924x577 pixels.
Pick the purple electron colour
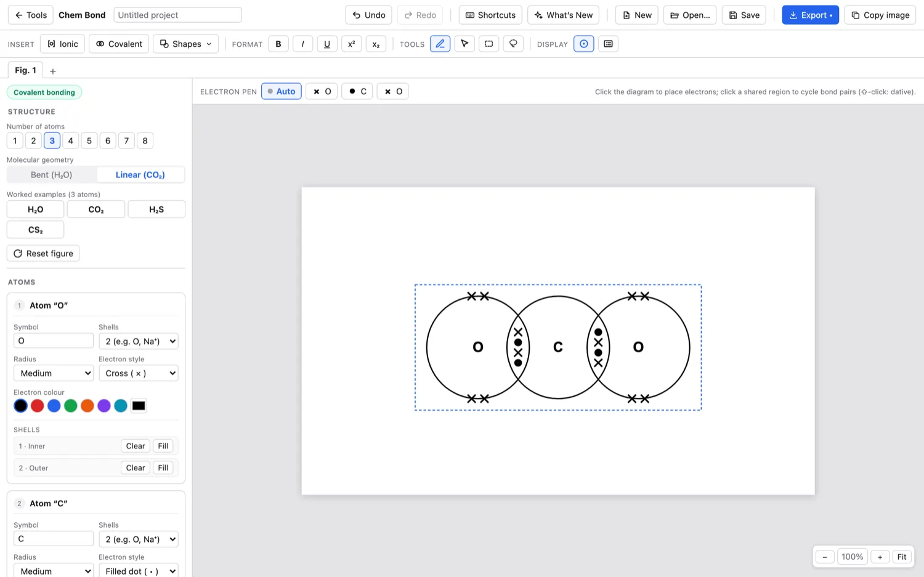pyautogui.click(x=103, y=405)
